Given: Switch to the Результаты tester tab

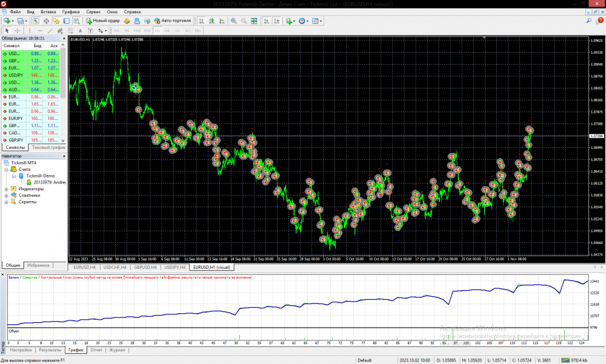Looking at the screenshot, I should point(50,350).
